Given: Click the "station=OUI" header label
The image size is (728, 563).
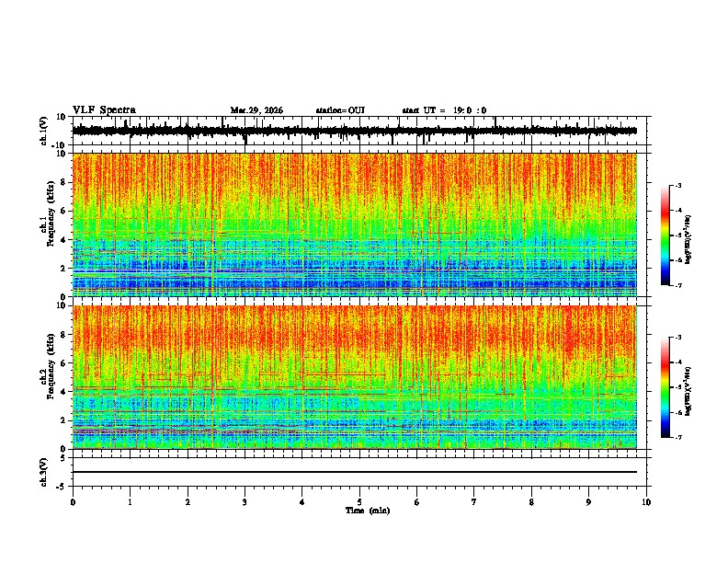Looking at the screenshot, I should [x=340, y=110].
